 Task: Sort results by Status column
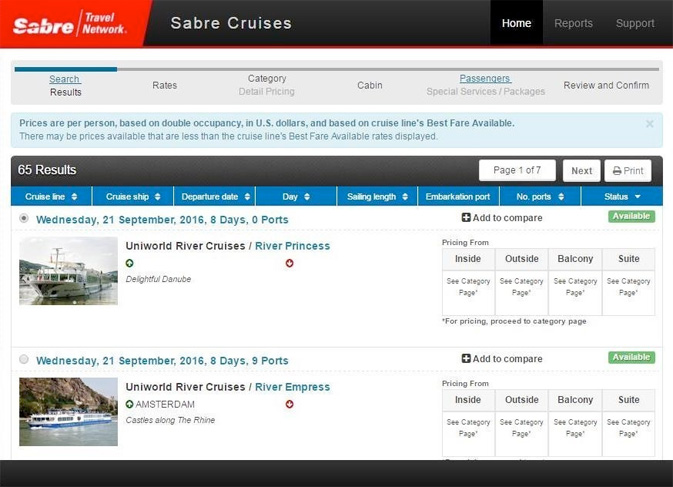(622, 197)
